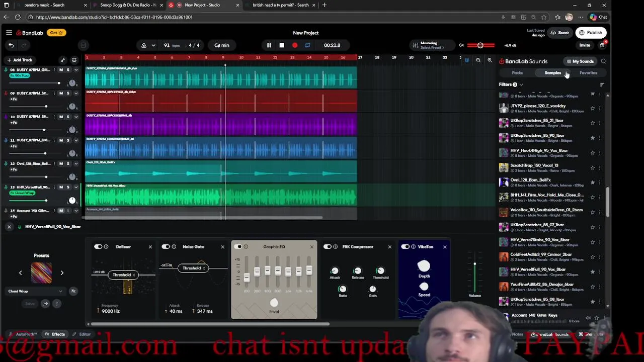Screen dimensions: 644x362
Task: Open the track arrangement icon beside Add Track
Action: pyautogui.click(x=74, y=60)
